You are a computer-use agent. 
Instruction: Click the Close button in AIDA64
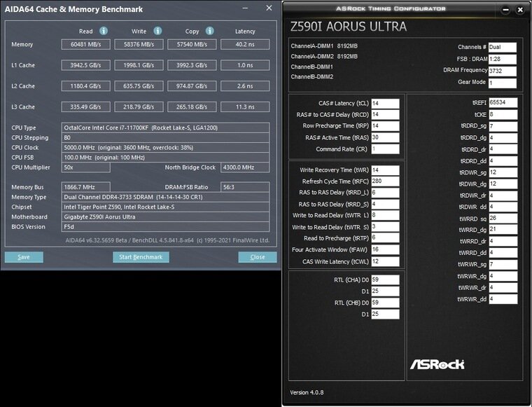coord(258,257)
